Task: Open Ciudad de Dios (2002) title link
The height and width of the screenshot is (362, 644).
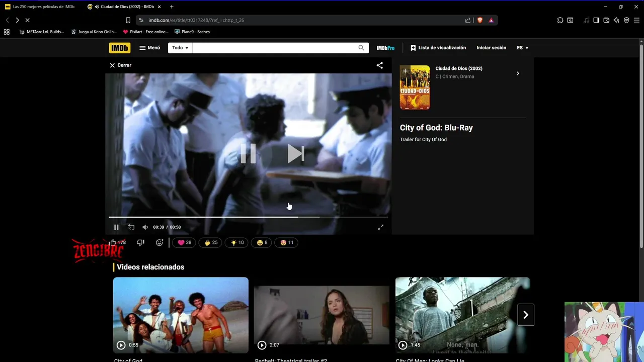Action: 459,68
